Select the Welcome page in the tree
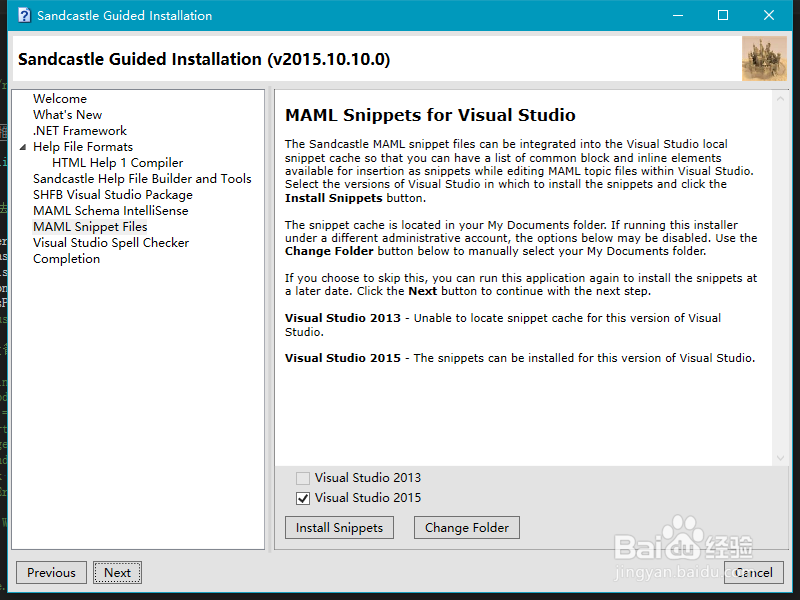The height and width of the screenshot is (600, 800). [60, 98]
